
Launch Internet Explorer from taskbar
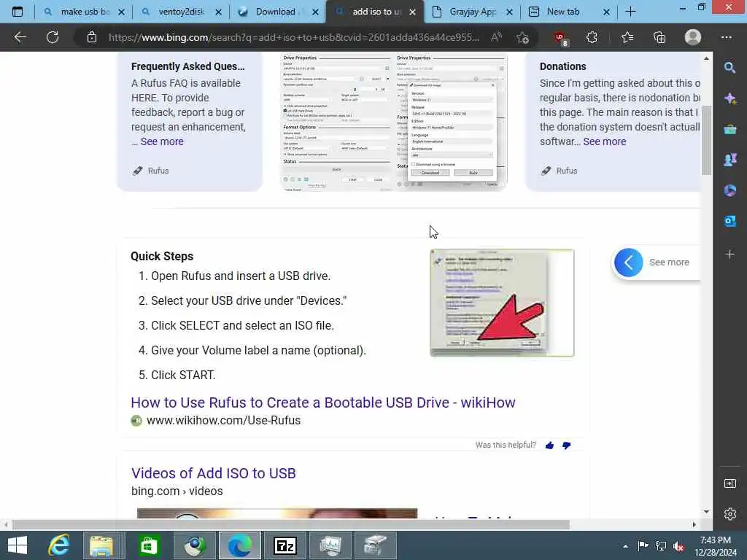(59, 545)
